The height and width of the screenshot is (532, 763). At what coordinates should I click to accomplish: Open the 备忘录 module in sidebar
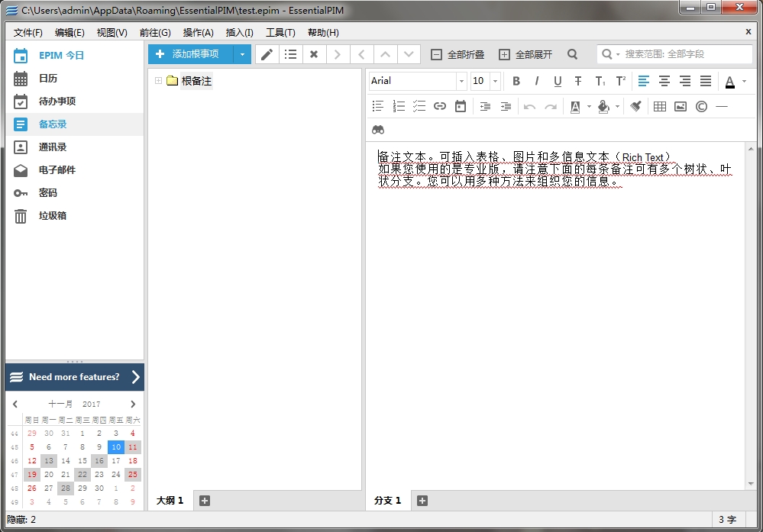click(53, 124)
